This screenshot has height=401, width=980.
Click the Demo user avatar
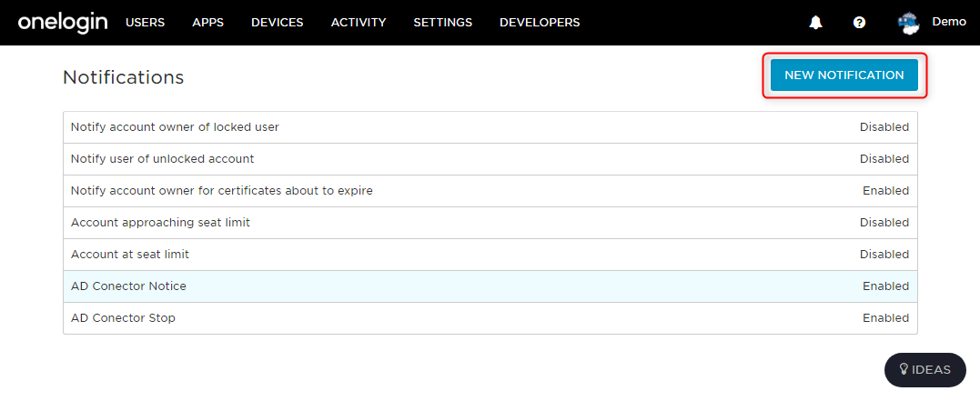(x=909, y=23)
